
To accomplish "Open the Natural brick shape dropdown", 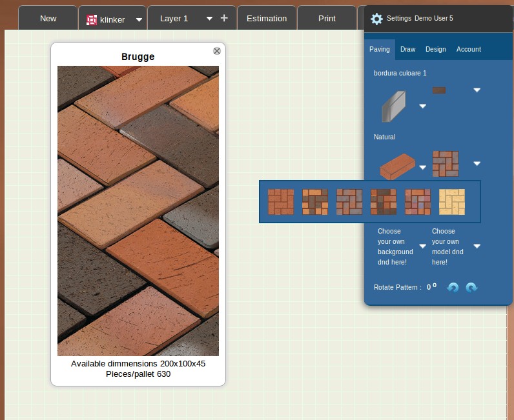I will 422,167.
